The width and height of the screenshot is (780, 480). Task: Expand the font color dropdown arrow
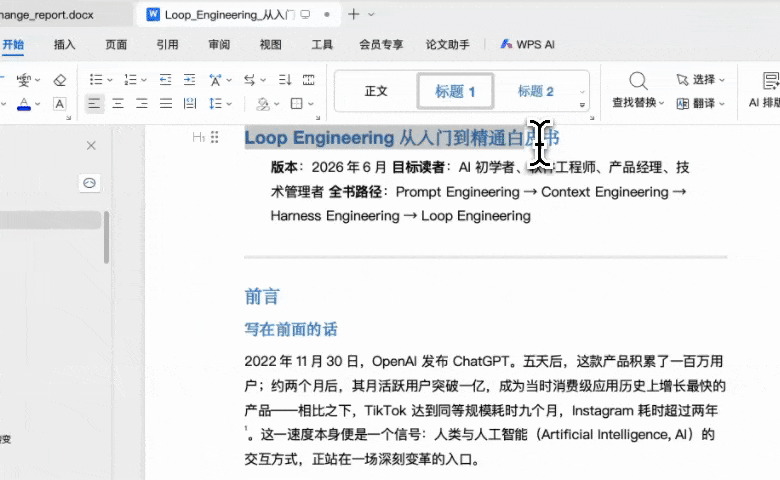37,104
